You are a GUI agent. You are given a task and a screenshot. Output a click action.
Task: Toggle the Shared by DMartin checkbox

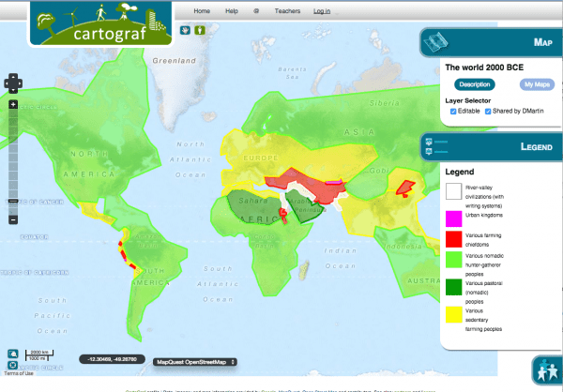click(488, 112)
